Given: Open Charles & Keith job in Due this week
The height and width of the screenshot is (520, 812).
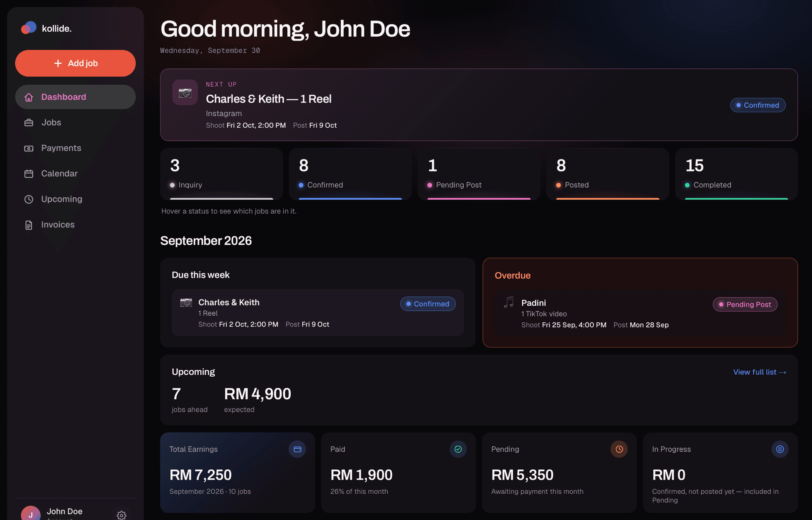Looking at the screenshot, I should pos(318,313).
